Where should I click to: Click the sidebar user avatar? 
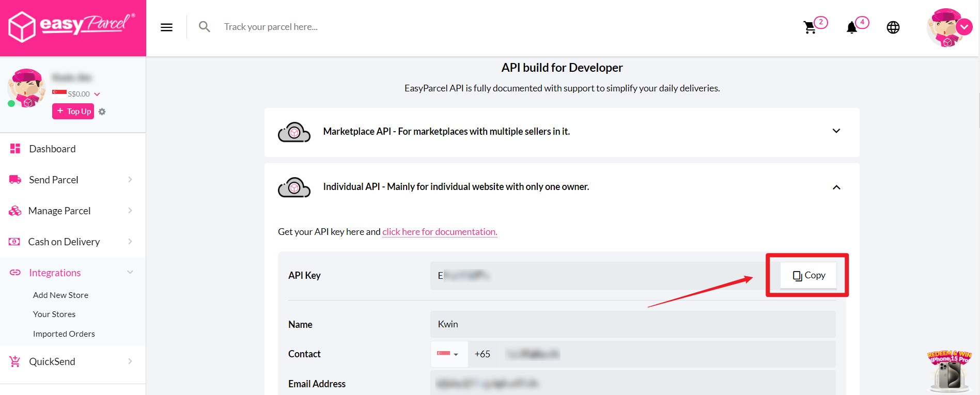click(26, 88)
